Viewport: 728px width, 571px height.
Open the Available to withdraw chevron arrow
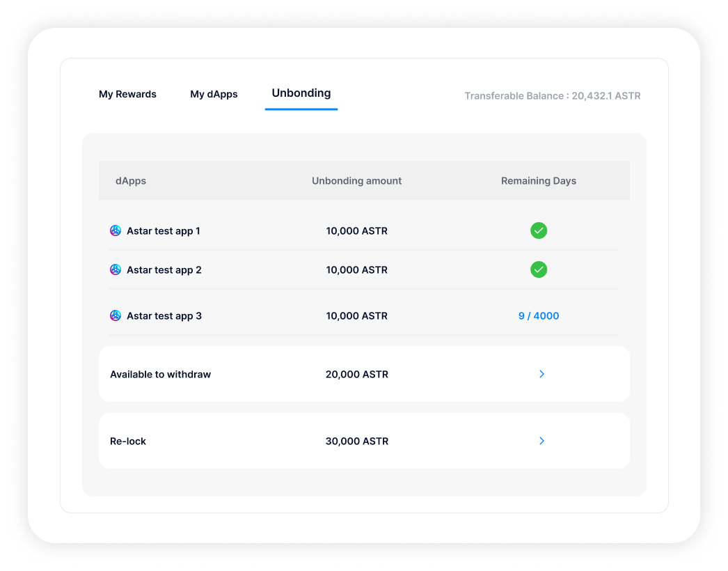click(541, 374)
